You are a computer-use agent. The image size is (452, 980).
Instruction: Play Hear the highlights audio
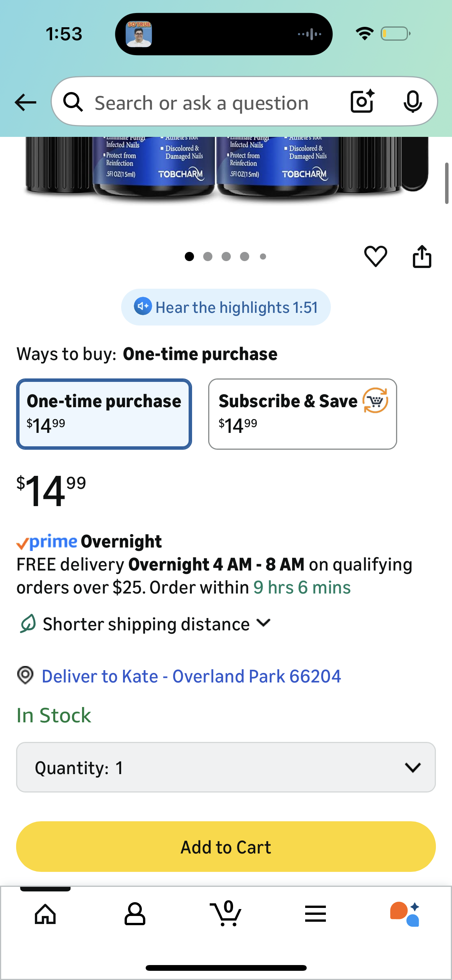coord(226,307)
